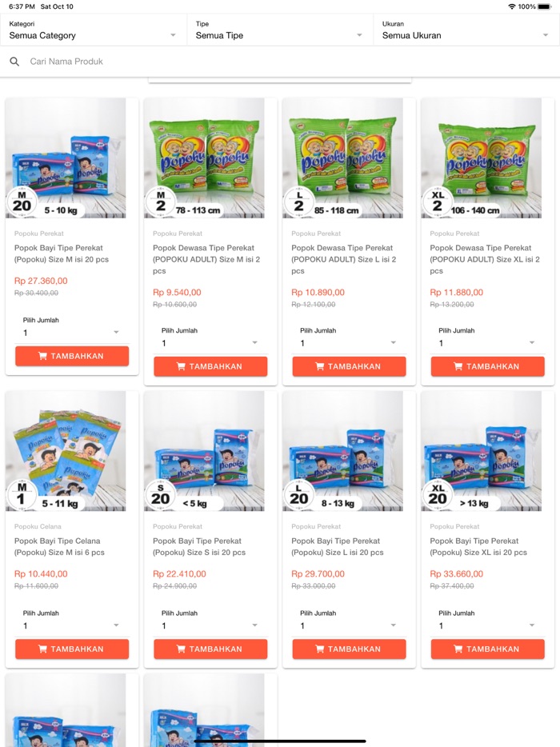Expand Pilih Jumlah for POPOKU ADULT Size M
This screenshot has width=560, height=747.
coord(210,342)
